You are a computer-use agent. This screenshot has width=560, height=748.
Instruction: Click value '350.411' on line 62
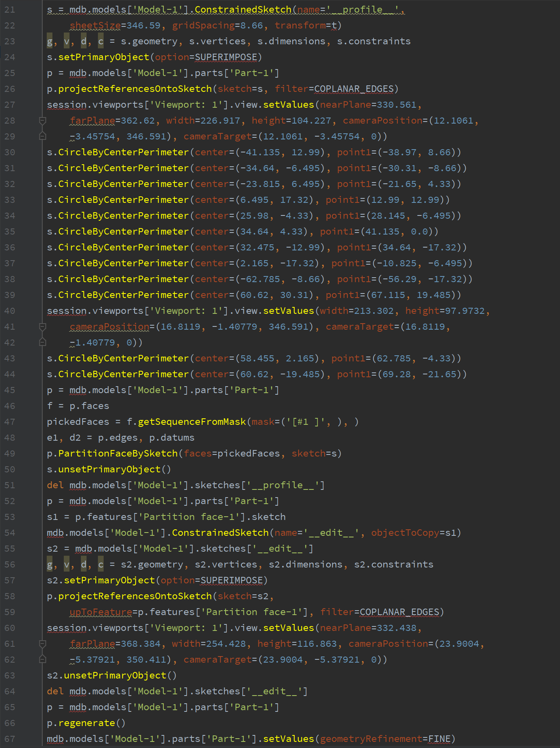146,659
